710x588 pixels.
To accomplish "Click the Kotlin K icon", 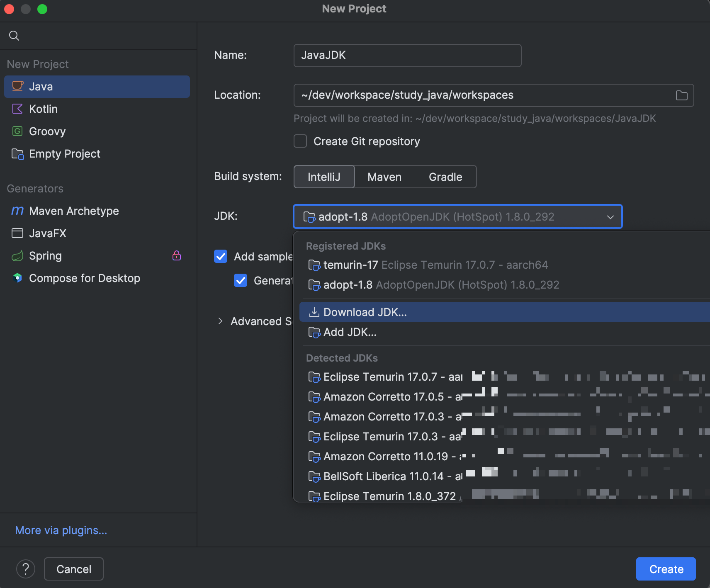I will pyautogui.click(x=17, y=109).
